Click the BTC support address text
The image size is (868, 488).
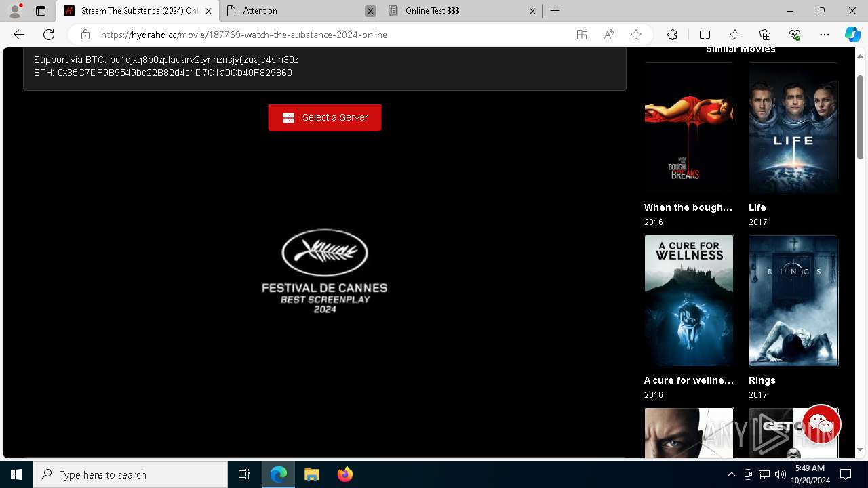(x=204, y=60)
